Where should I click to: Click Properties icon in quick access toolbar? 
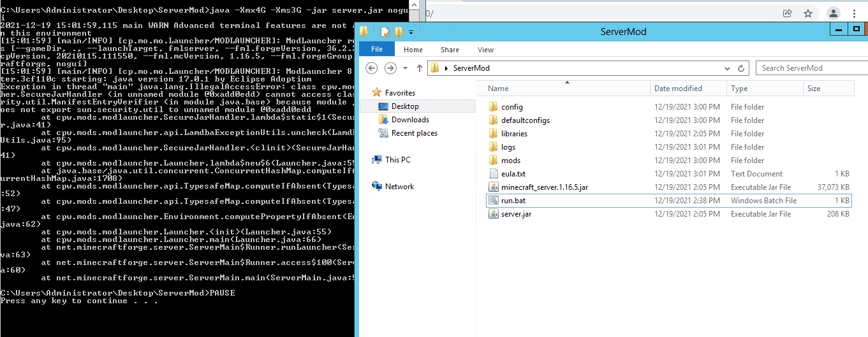(x=385, y=31)
